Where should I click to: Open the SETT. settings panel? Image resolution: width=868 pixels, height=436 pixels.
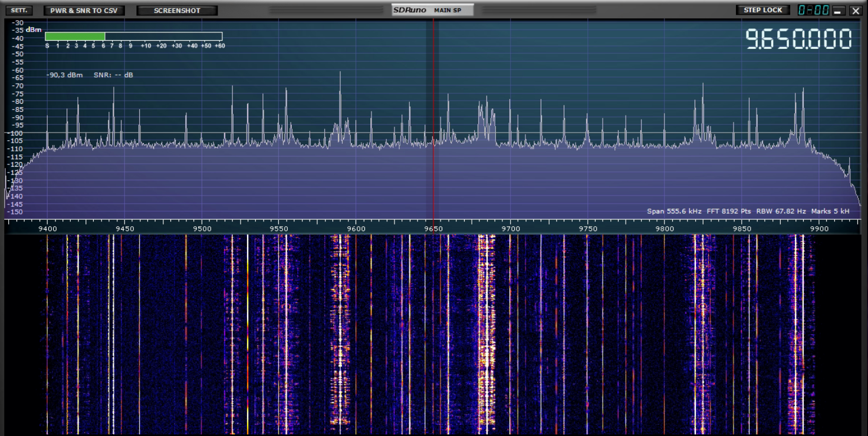coord(19,11)
